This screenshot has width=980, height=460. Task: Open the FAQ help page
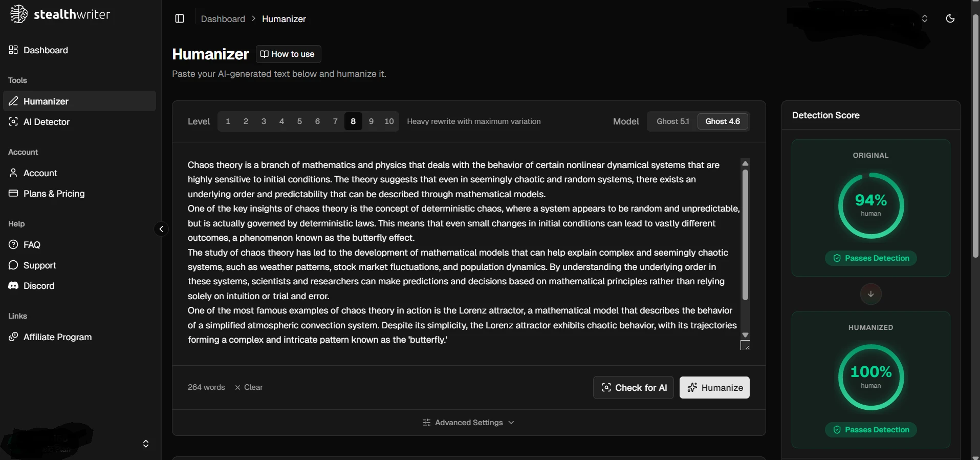[x=79, y=245]
